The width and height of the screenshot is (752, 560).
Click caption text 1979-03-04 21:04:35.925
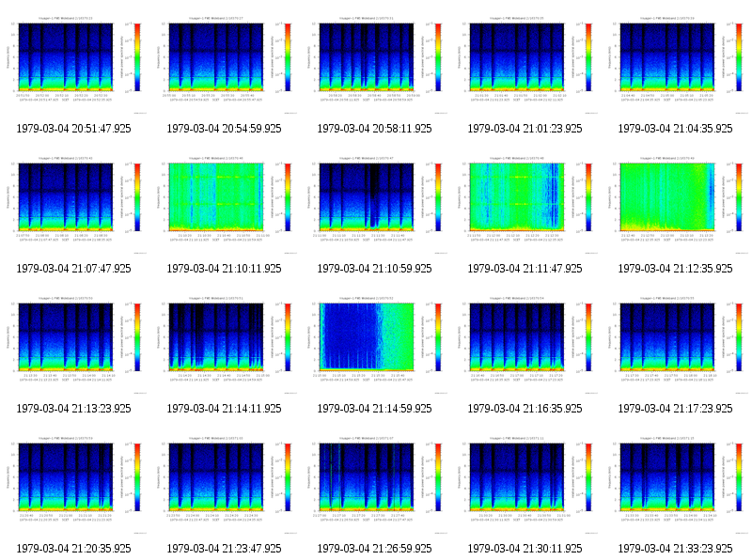[675, 129]
